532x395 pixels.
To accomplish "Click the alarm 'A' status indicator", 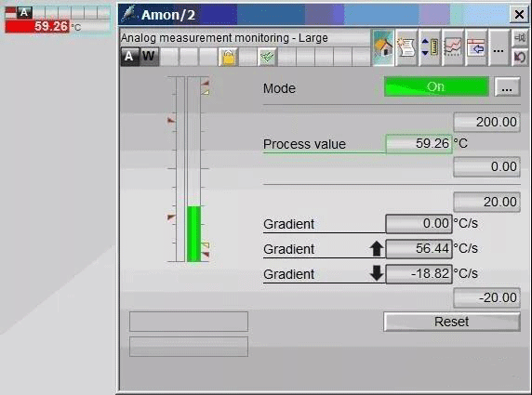I will click(129, 57).
